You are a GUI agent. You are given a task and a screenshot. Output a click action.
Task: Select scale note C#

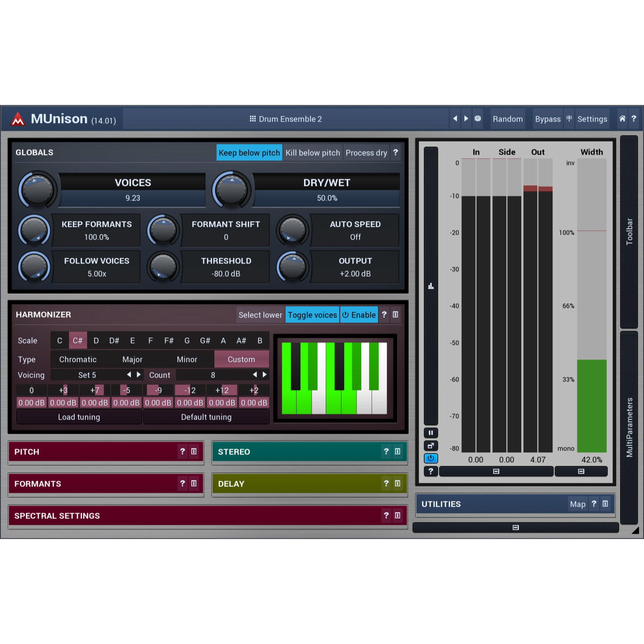[x=78, y=340]
